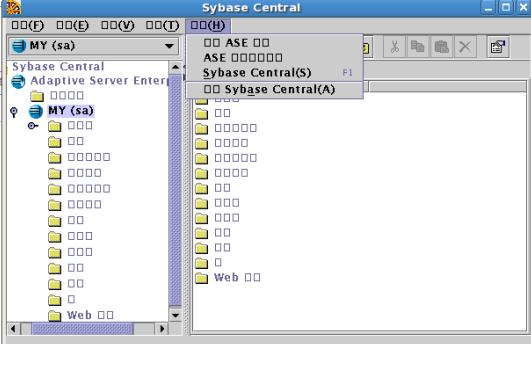Screen dimensions: 531x384
Task: Click the tree horizontal scrollbar thumb
Action: pos(82,328)
